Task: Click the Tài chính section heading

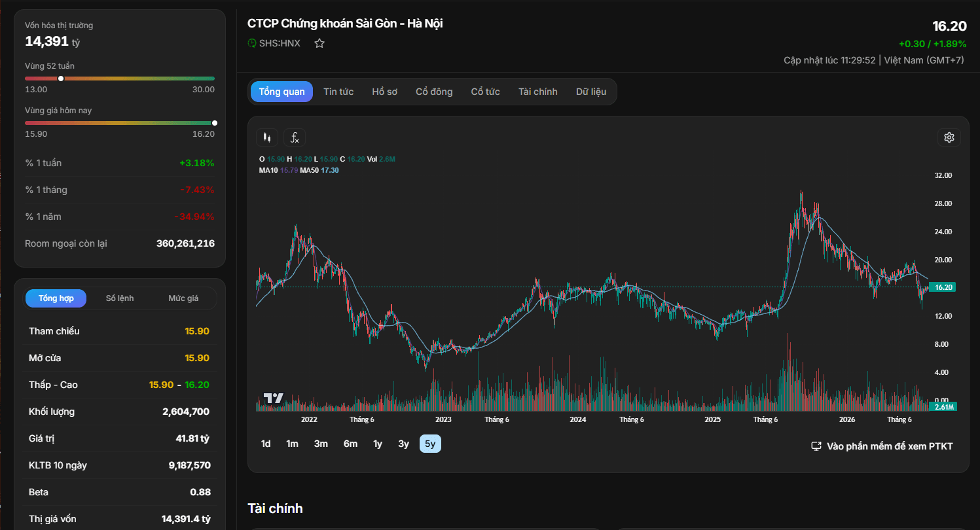Action: (275, 508)
